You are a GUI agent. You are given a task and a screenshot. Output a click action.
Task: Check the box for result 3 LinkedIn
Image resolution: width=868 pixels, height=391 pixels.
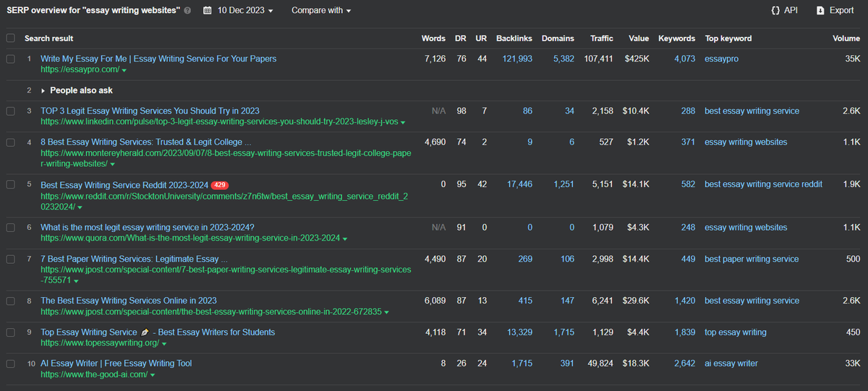coord(10,111)
